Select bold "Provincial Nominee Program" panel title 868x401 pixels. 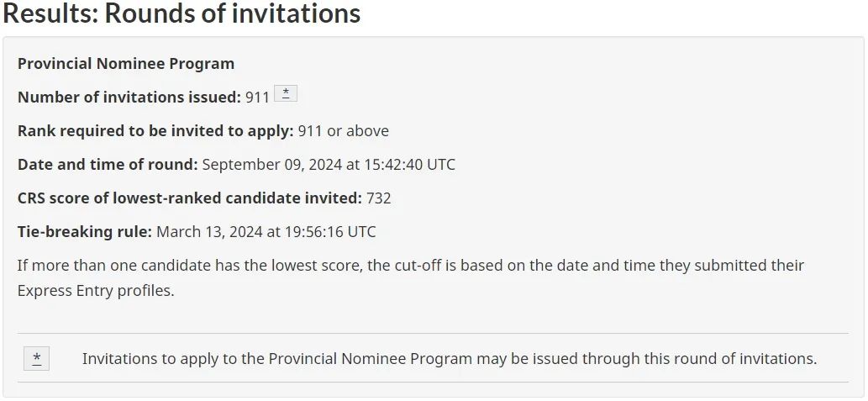126,64
